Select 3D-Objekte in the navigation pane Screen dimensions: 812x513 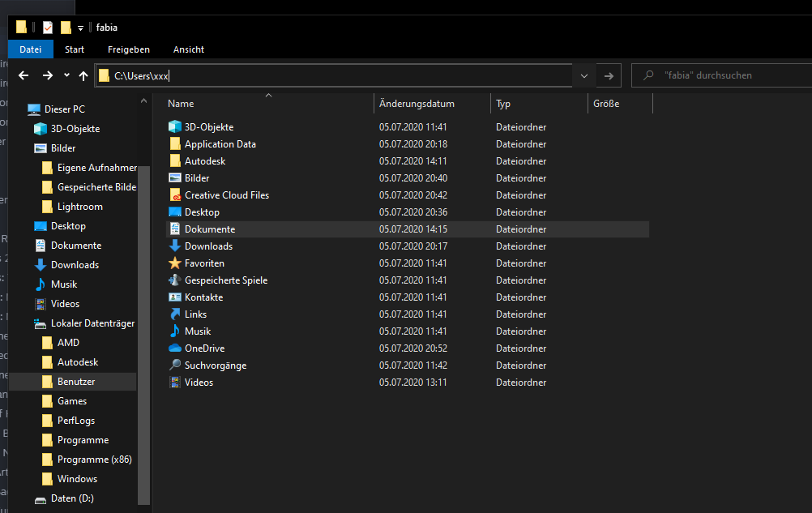tap(75, 129)
